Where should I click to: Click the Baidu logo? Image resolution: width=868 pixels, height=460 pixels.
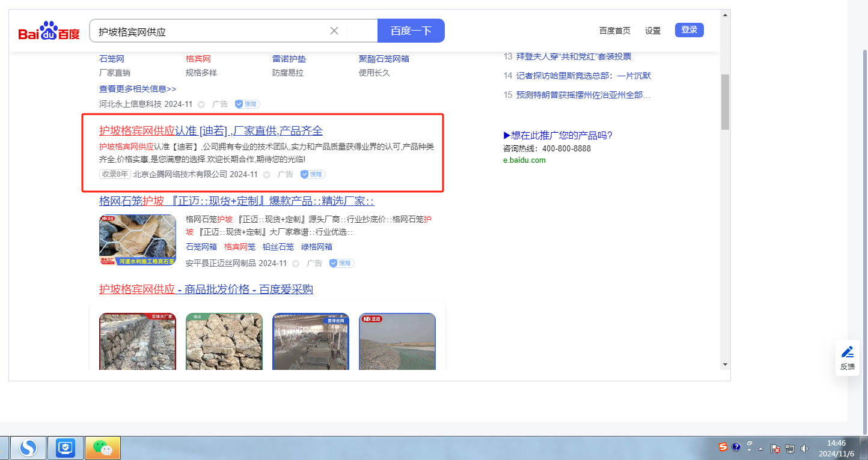click(49, 31)
